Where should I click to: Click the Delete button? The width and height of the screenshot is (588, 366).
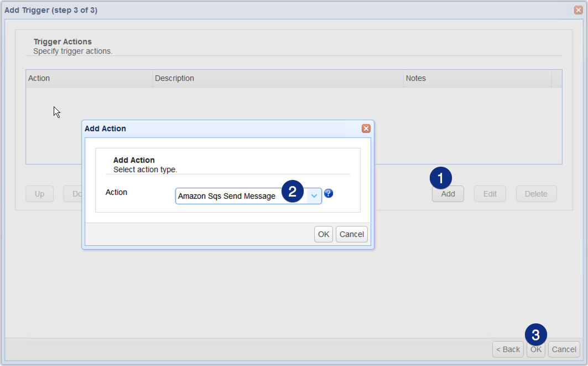[536, 194]
